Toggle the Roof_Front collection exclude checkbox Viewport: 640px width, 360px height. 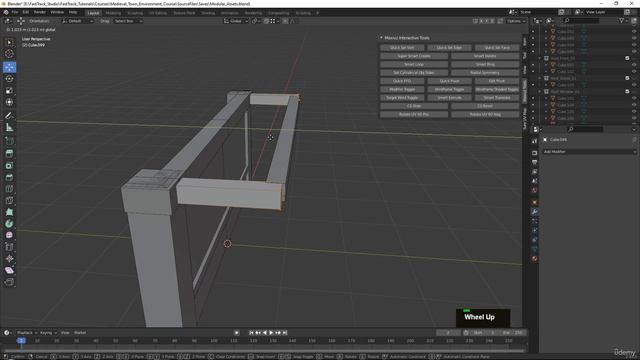pos(627,58)
